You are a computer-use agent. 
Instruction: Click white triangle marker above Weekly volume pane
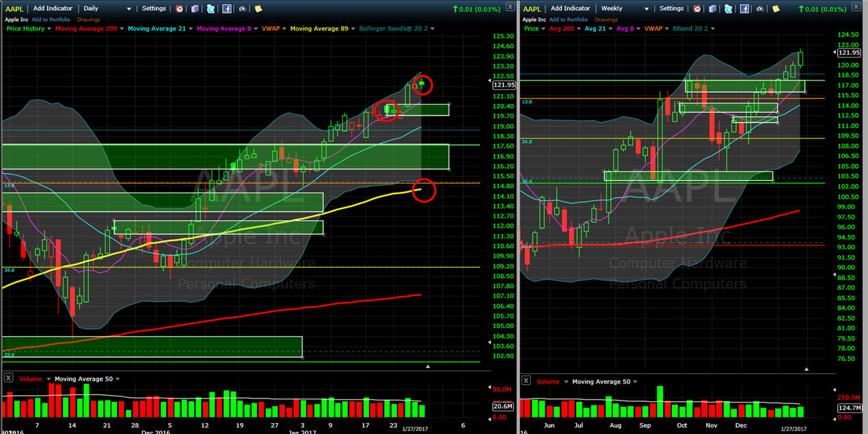tap(806, 369)
